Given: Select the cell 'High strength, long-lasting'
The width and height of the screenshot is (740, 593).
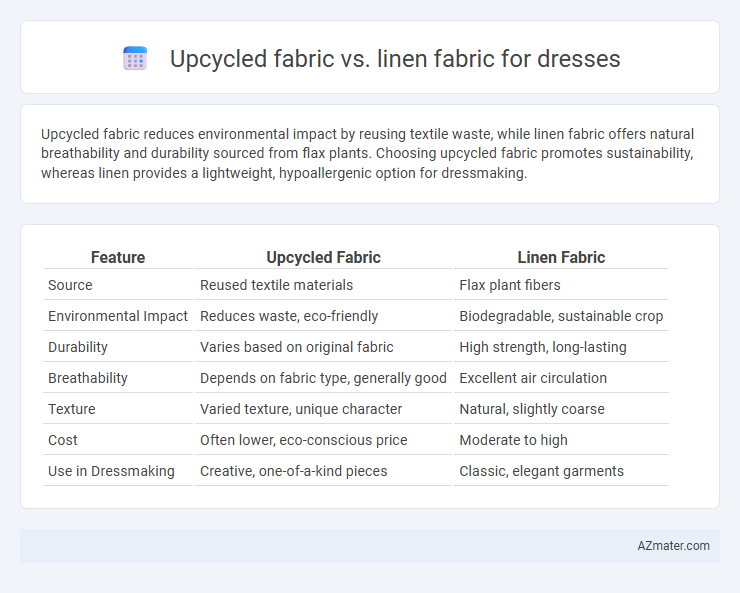Looking at the screenshot, I should (x=543, y=347).
